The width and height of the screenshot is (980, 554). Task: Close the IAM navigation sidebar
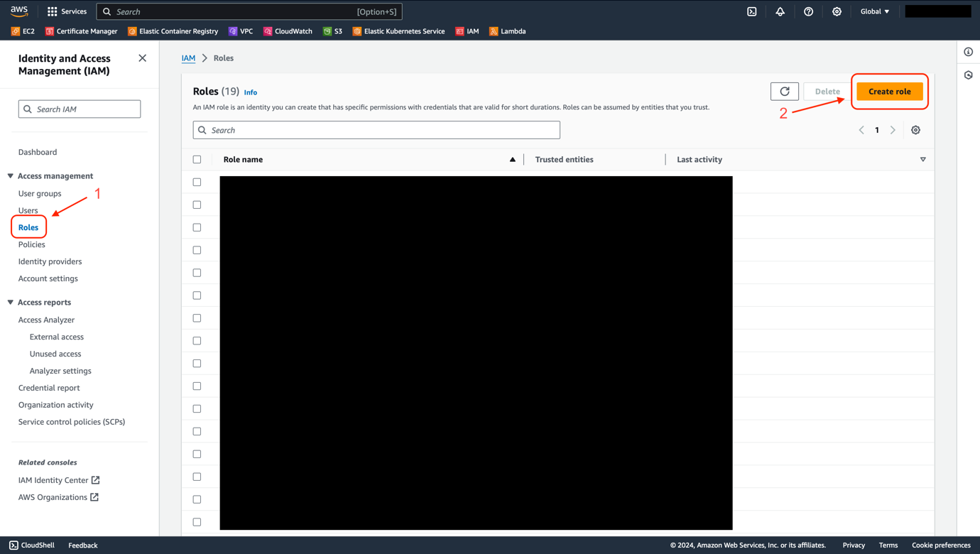pyautogui.click(x=143, y=58)
